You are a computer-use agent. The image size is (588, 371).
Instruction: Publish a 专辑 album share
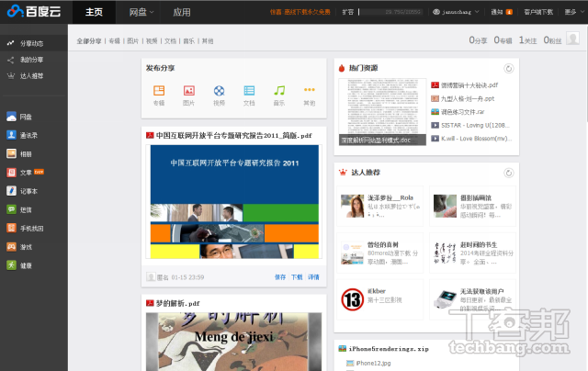(x=159, y=96)
